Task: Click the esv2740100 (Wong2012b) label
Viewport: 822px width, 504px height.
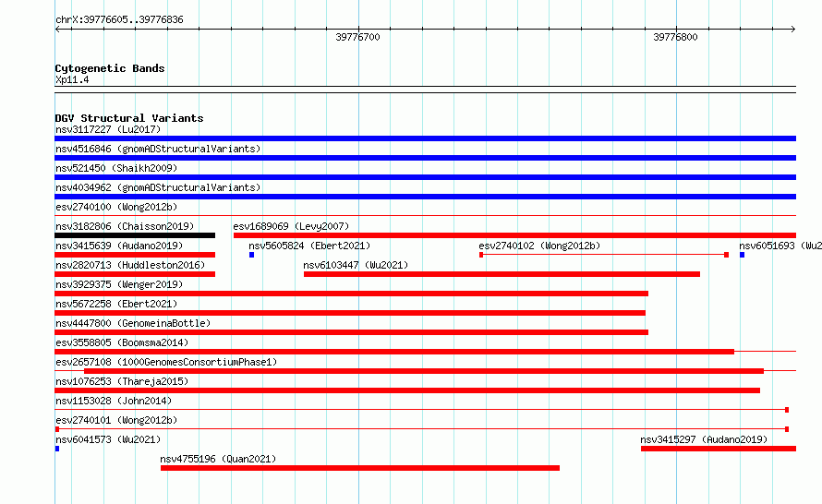Action: click(116, 207)
